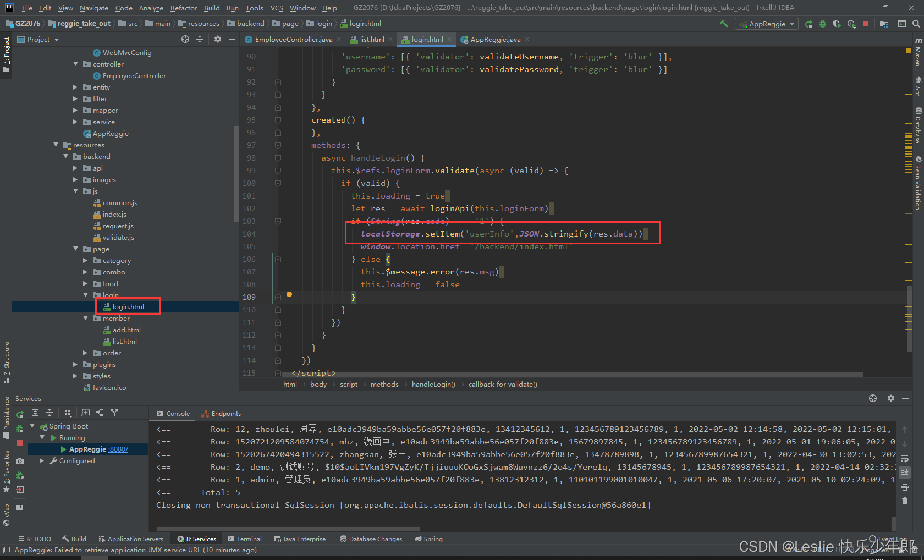
Task: Open Services panel settings gear
Action: (891, 398)
